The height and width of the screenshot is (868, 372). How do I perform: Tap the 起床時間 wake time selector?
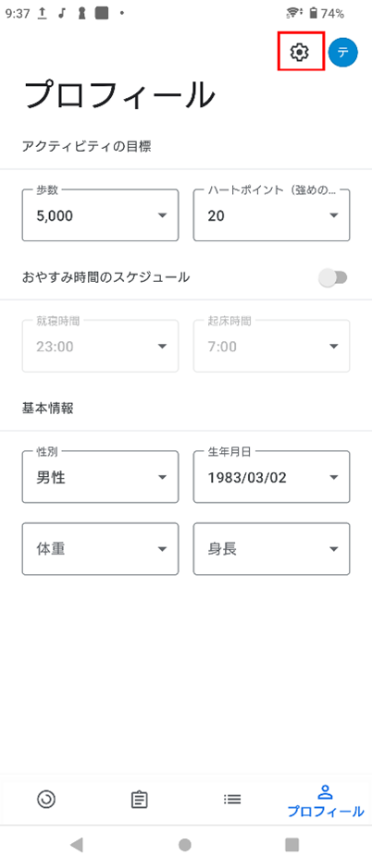pyautogui.click(x=272, y=346)
